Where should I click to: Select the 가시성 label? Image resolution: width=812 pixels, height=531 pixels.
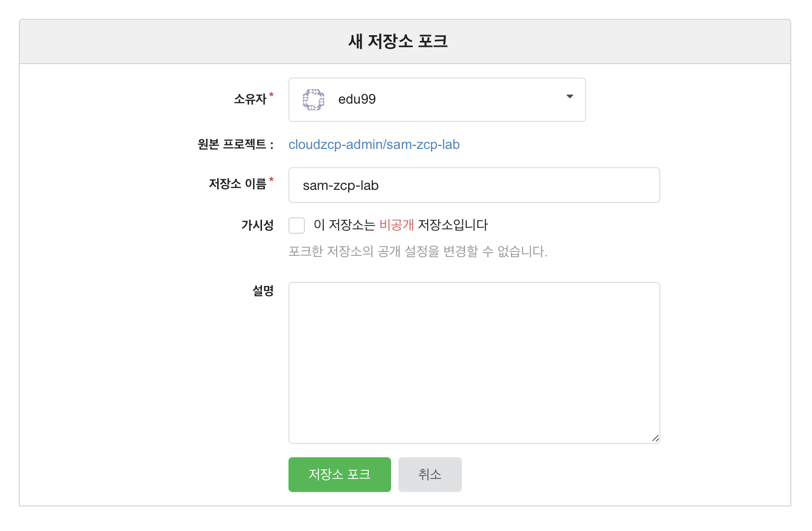click(x=257, y=225)
